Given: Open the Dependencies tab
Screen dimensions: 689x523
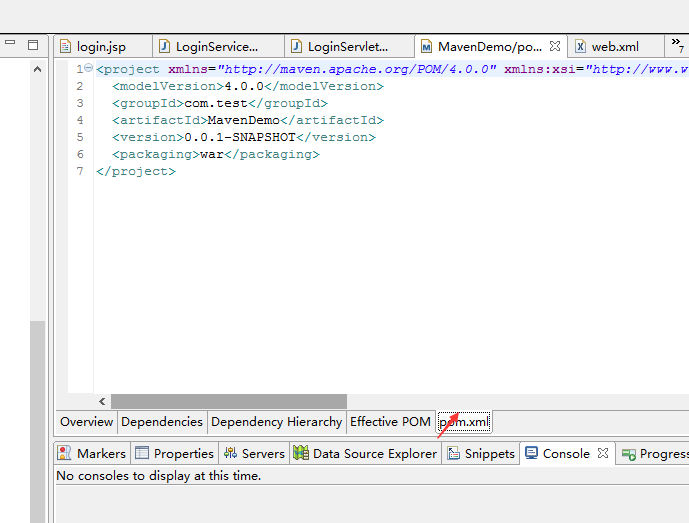Looking at the screenshot, I should [x=162, y=422].
